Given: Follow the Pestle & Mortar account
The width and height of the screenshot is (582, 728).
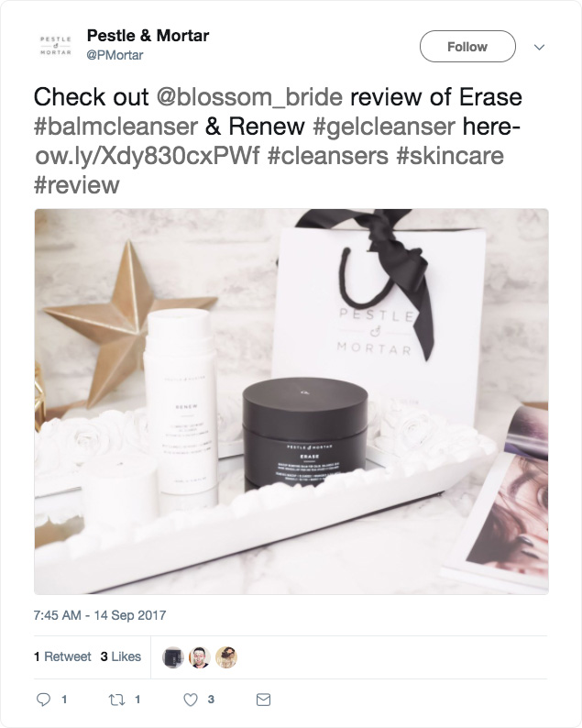Looking at the screenshot, I should pos(467,47).
